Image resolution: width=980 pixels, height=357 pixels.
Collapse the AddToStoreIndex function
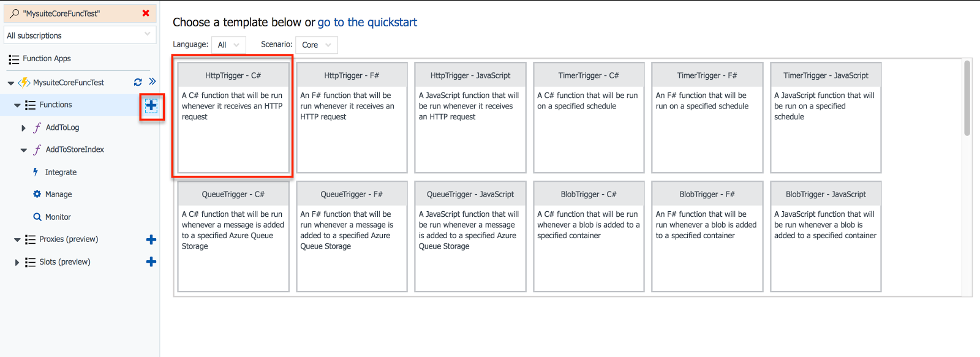(x=23, y=150)
